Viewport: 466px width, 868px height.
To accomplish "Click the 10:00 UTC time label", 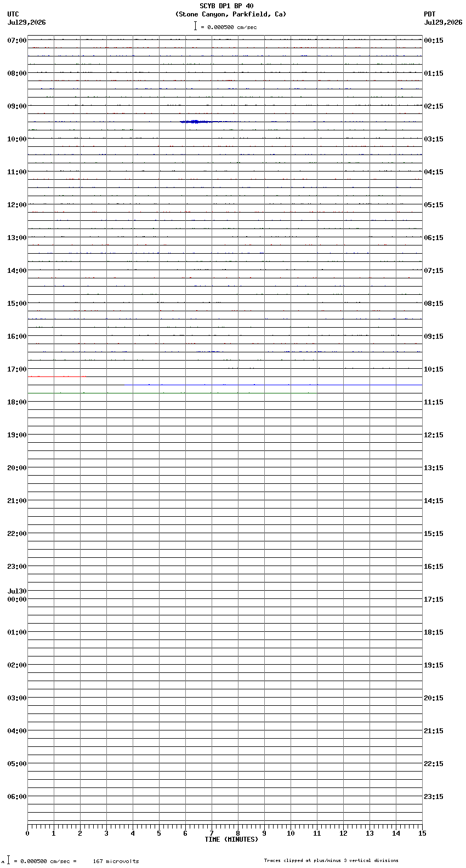I will (x=17, y=139).
